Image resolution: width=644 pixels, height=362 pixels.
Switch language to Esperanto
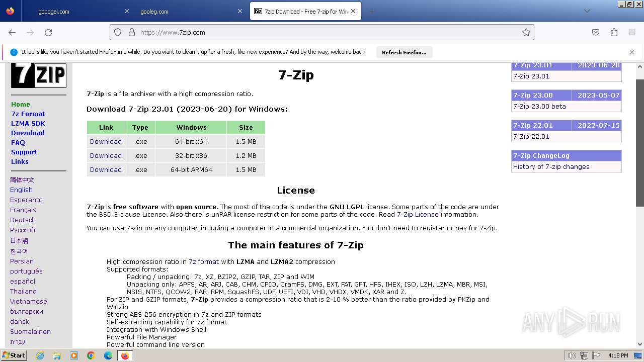[x=26, y=200]
